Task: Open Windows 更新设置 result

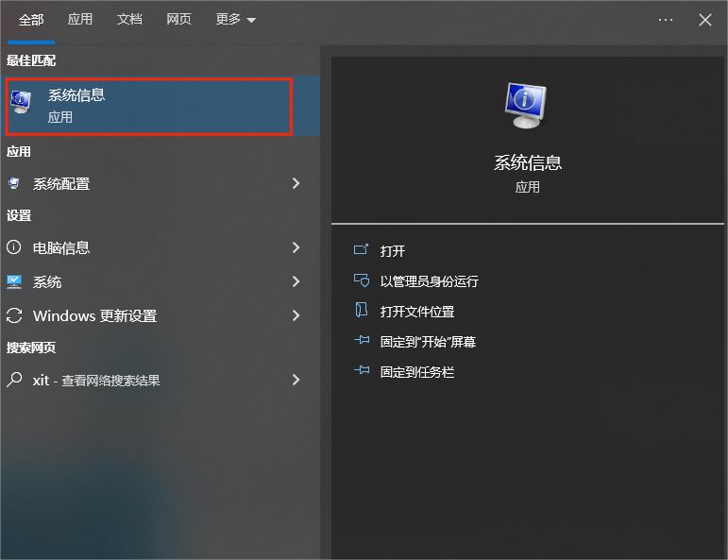Action: coord(161,315)
